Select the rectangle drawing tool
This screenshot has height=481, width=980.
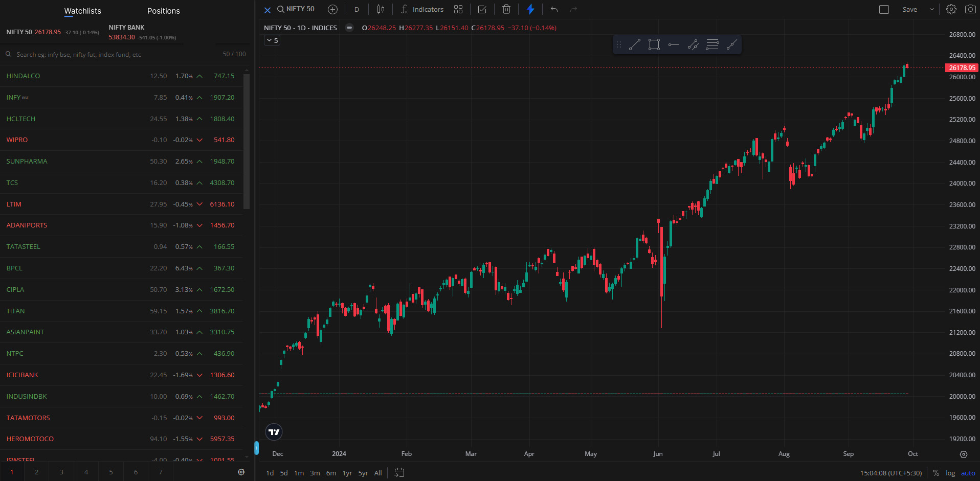(x=654, y=45)
